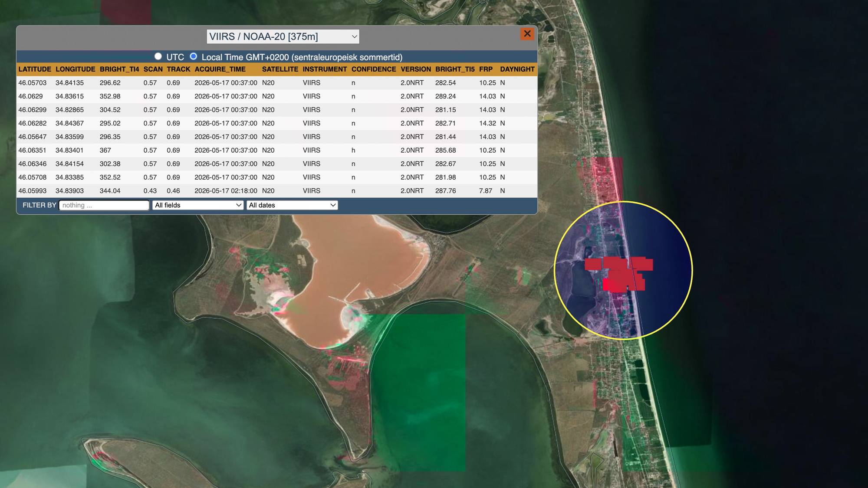
Task: Sort by the ACQUIRE_TIME column header
Action: point(220,69)
